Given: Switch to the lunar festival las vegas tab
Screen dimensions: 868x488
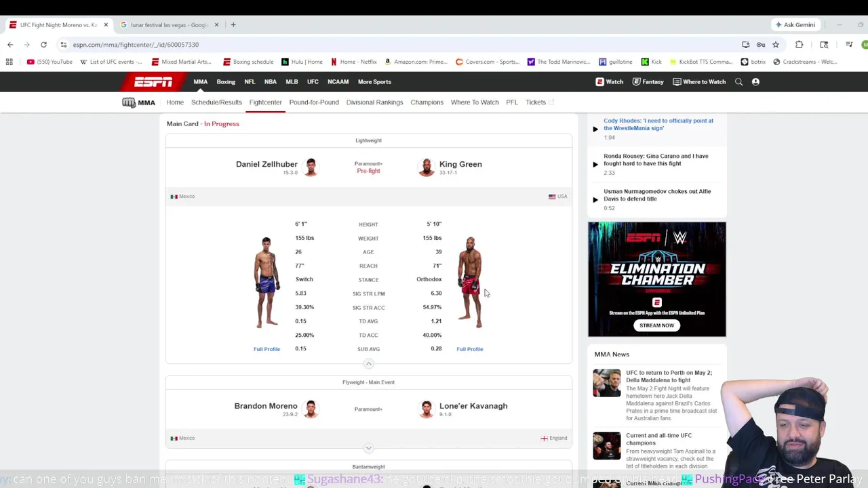Looking at the screenshot, I should 169,25.
